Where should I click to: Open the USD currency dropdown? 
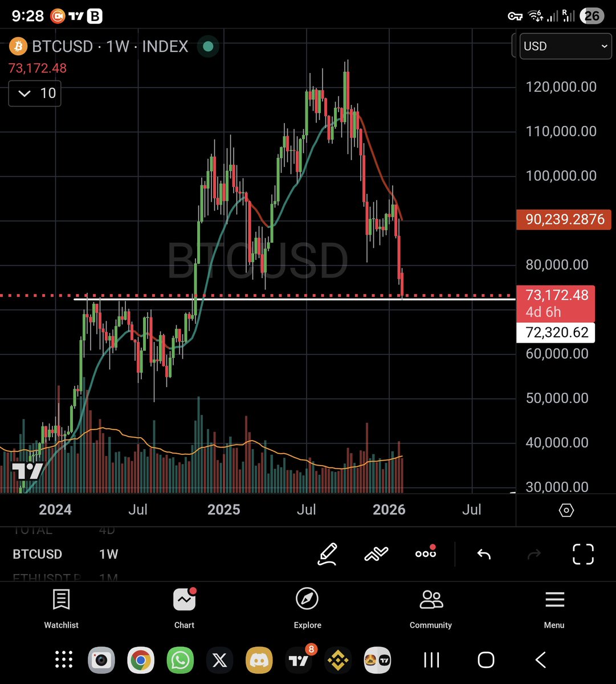(566, 46)
